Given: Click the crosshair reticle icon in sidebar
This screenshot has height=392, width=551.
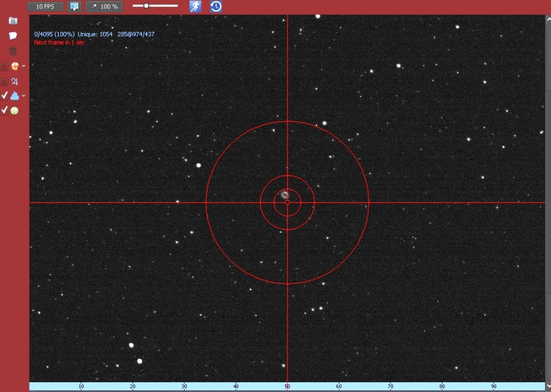Looking at the screenshot, I should click(14, 66).
